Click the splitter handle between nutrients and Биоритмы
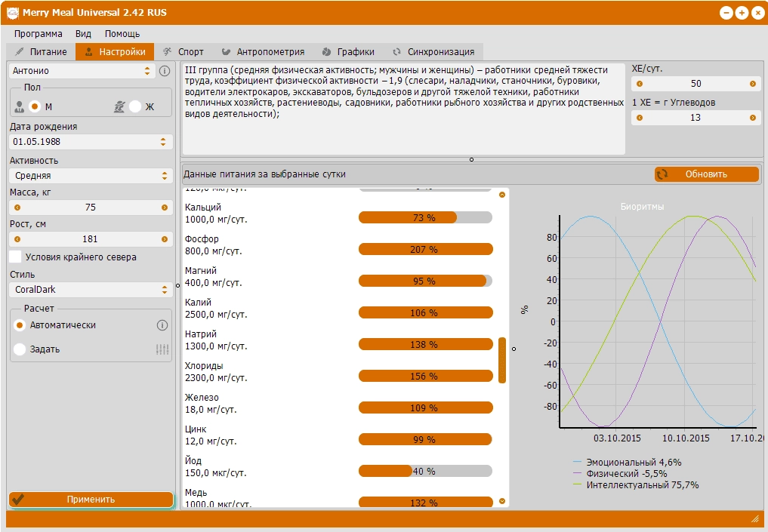The width and height of the screenshot is (768, 532). [x=514, y=349]
